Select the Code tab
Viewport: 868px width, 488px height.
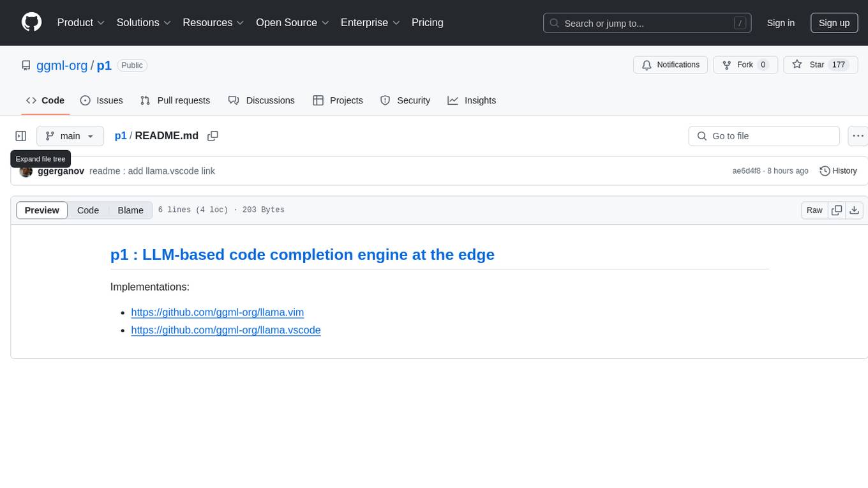[x=45, y=100]
